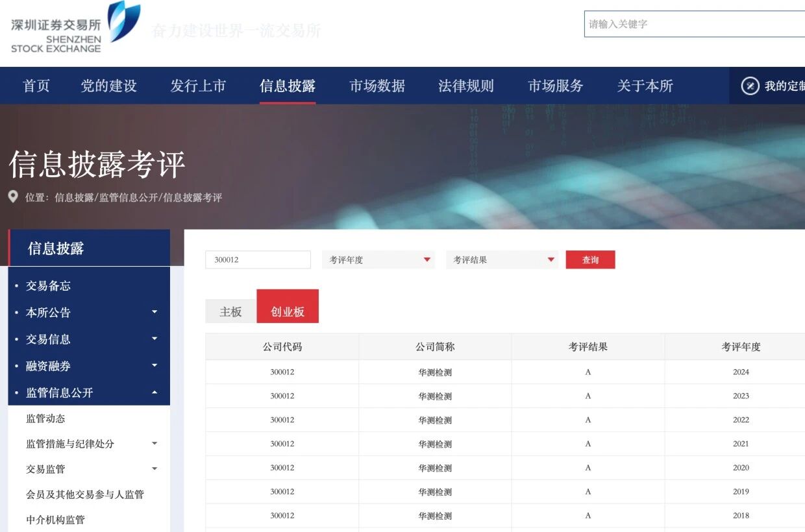Expand the 交易信息 sidebar arrow
The width and height of the screenshot is (805, 532).
[155, 339]
